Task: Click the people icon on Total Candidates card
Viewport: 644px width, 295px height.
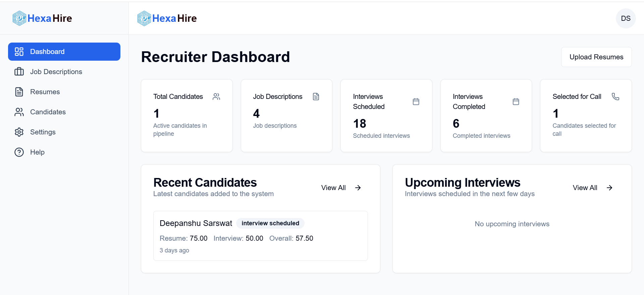Action: (216, 96)
